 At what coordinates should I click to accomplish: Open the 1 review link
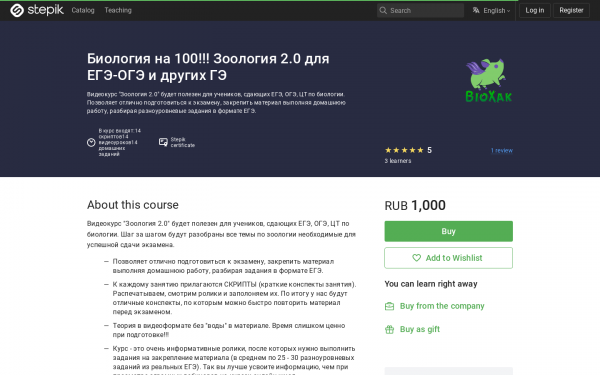point(502,150)
